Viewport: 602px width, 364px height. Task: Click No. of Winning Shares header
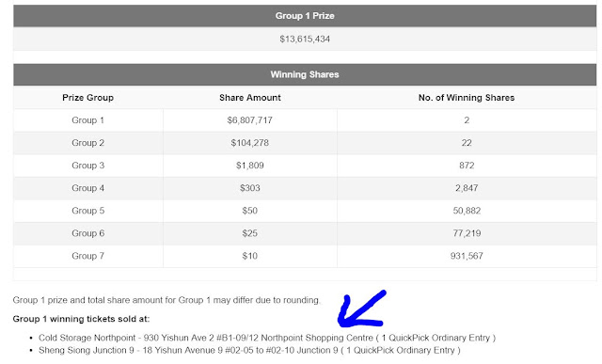[x=467, y=98]
